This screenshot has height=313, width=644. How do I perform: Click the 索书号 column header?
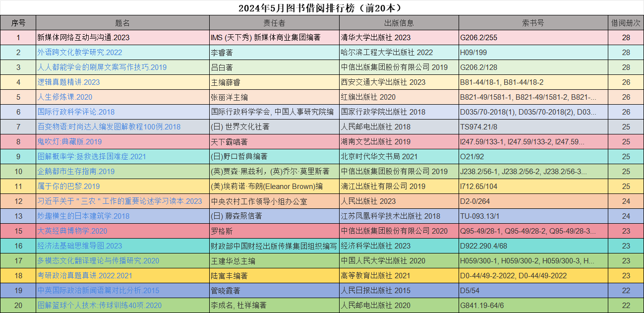[533, 23]
